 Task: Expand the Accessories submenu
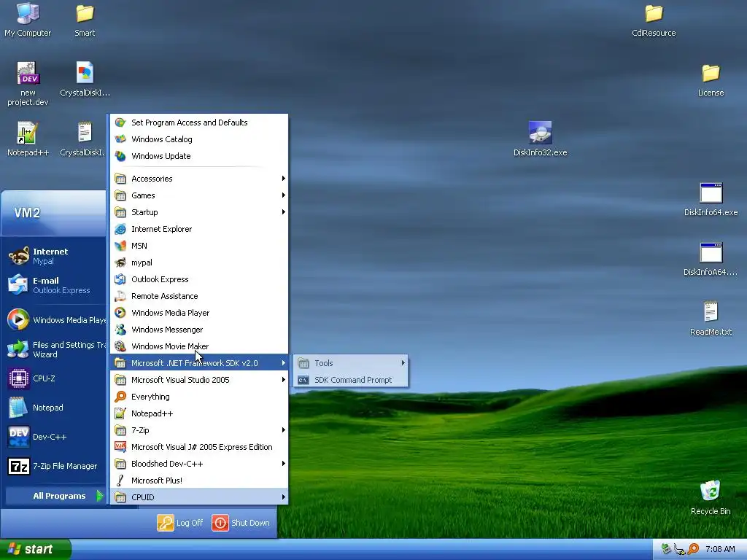coord(199,179)
